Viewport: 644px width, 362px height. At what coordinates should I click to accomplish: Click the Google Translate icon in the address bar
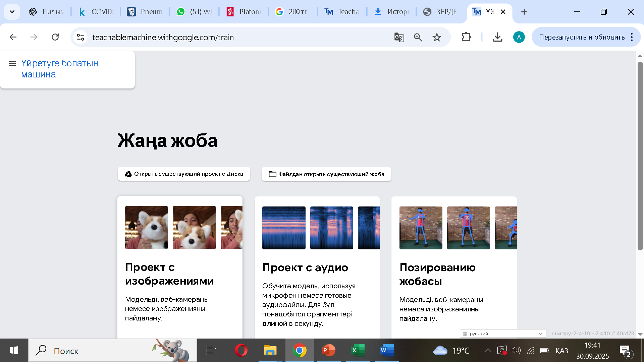[399, 37]
